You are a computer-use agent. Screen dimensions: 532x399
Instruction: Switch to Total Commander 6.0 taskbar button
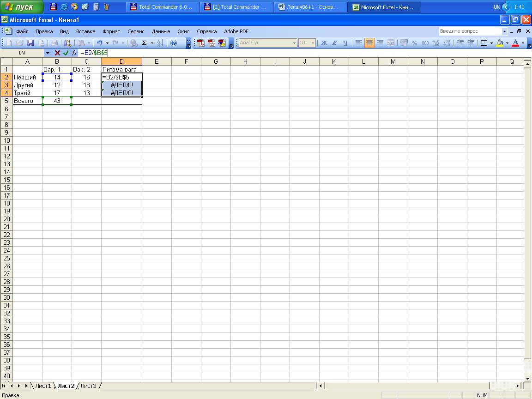point(162,7)
